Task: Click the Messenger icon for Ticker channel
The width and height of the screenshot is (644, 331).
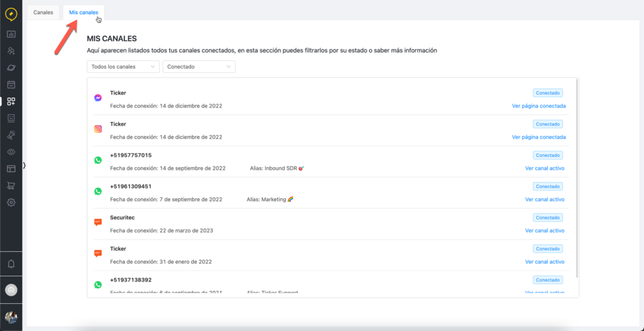Action: pyautogui.click(x=98, y=98)
